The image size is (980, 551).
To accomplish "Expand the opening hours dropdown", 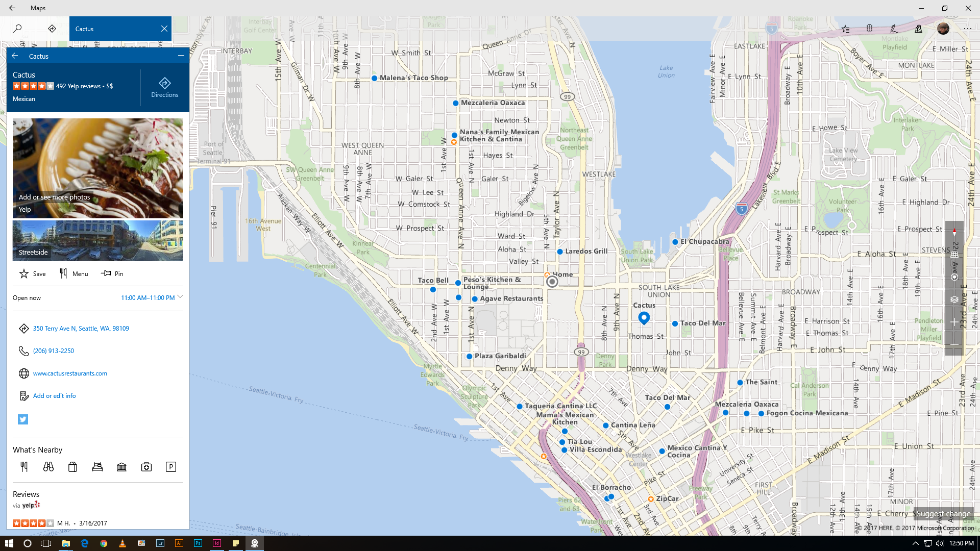I will coord(180,297).
